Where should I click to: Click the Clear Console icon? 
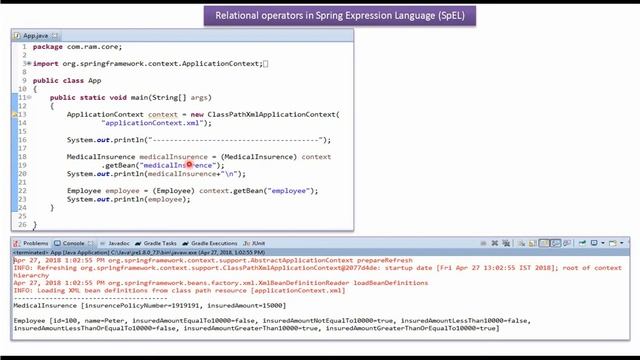521,243
